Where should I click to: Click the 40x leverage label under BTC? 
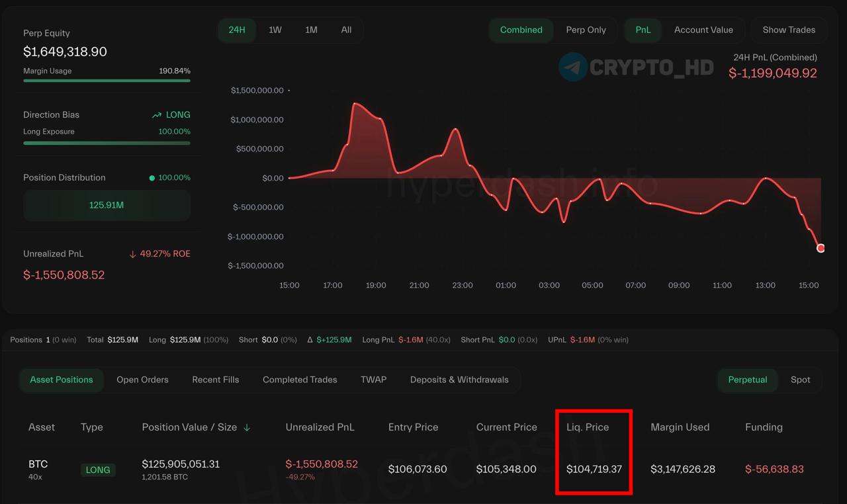pyautogui.click(x=35, y=477)
